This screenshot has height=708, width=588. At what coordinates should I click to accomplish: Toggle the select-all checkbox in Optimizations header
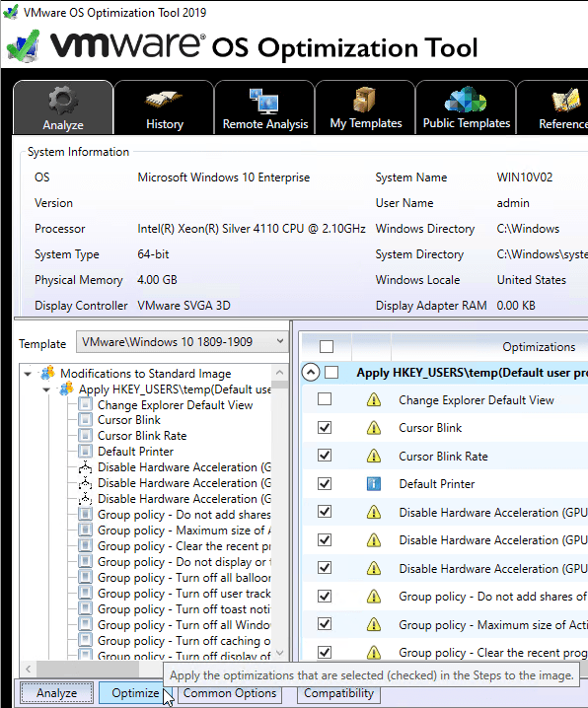(327, 346)
